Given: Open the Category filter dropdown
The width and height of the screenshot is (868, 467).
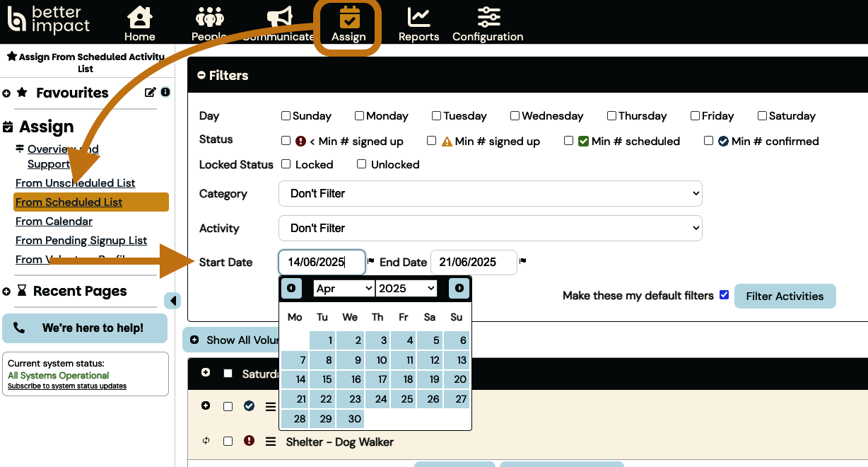Looking at the screenshot, I should [490, 193].
